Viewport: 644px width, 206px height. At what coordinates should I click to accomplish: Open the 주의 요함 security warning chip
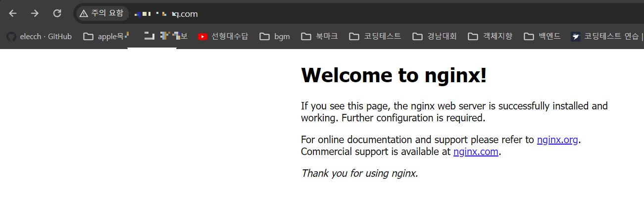(x=101, y=13)
